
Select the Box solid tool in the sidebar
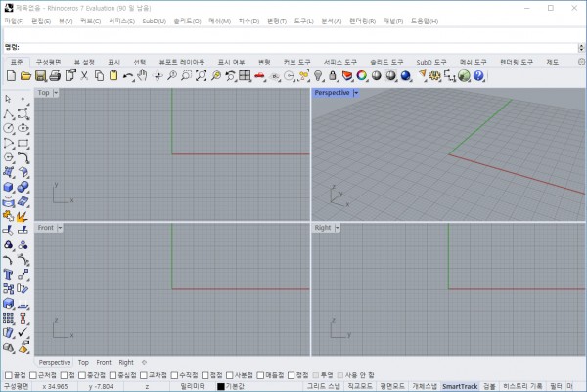click(9, 187)
